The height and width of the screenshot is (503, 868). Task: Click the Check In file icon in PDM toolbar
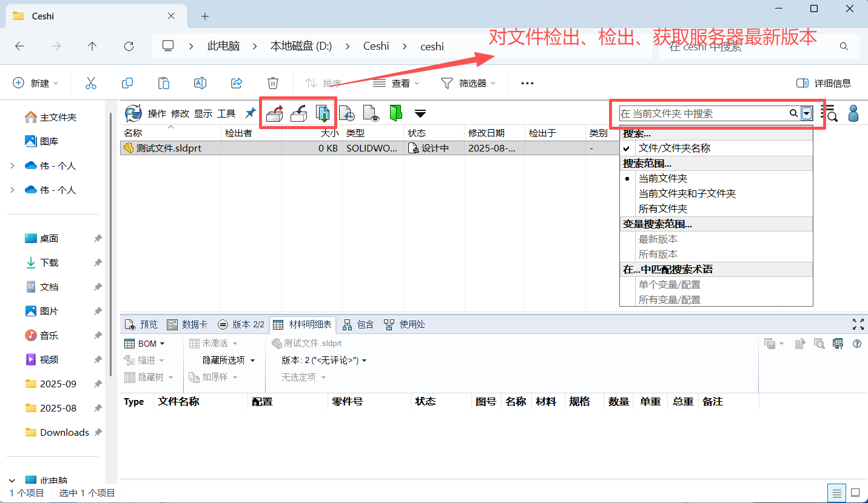tap(298, 113)
